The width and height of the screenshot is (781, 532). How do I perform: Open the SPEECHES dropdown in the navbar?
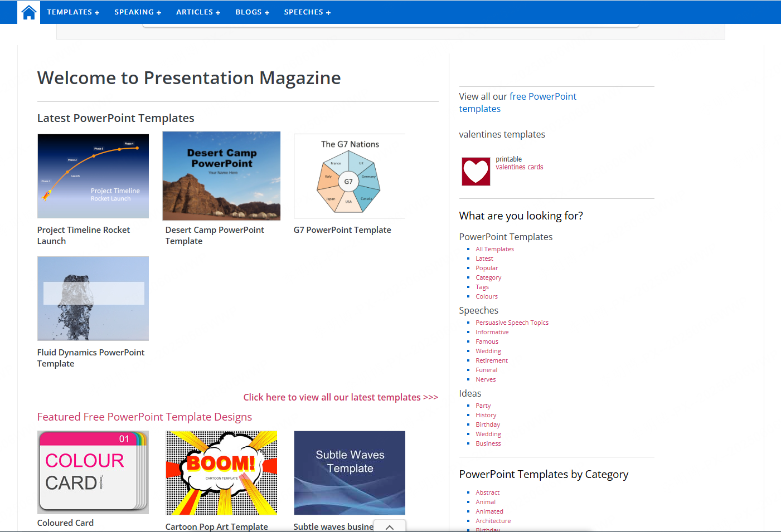click(x=307, y=12)
